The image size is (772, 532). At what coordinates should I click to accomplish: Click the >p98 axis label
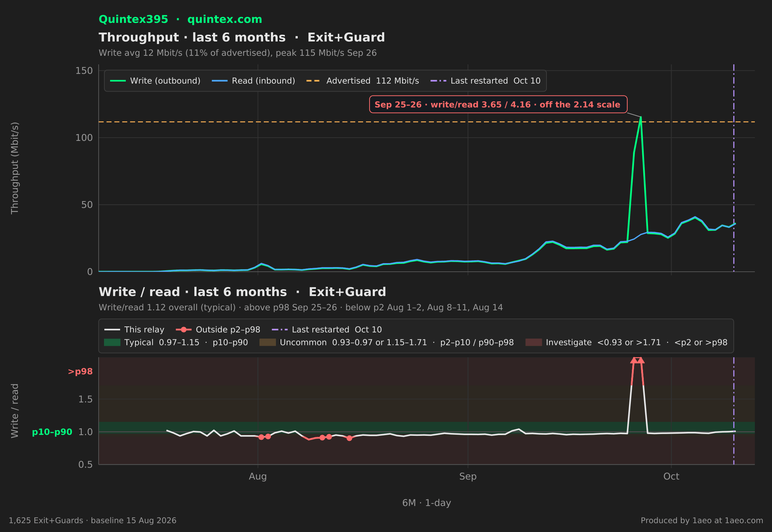(80, 372)
